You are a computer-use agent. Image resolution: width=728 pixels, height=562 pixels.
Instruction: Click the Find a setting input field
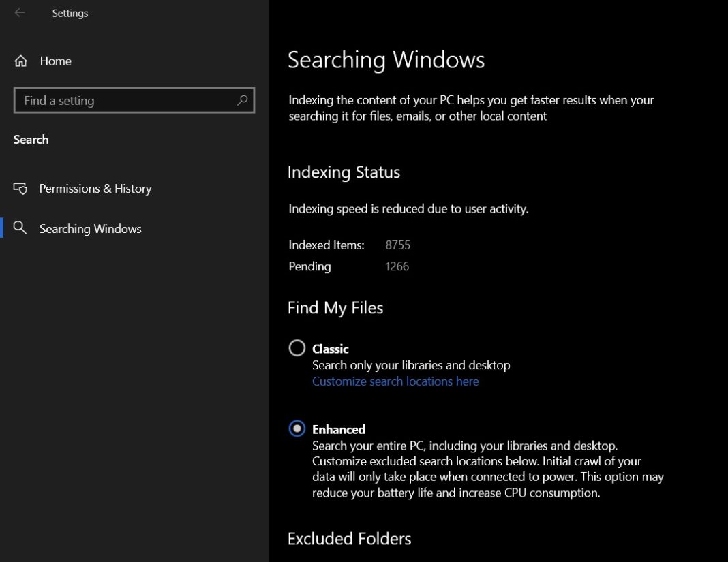[123, 100]
